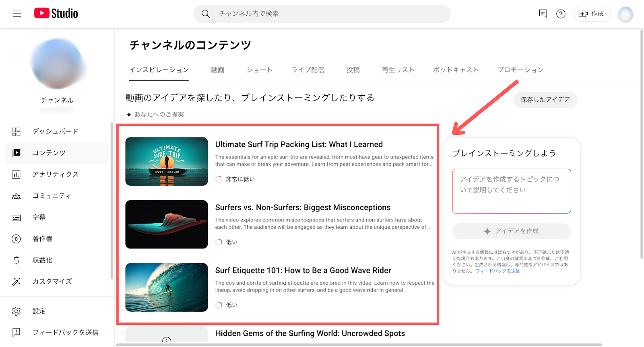Screen dimensions: 644x347
Task: Click the あなたへのご提案 sparkle label
Action: pyautogui.click(x=155, y=115)
